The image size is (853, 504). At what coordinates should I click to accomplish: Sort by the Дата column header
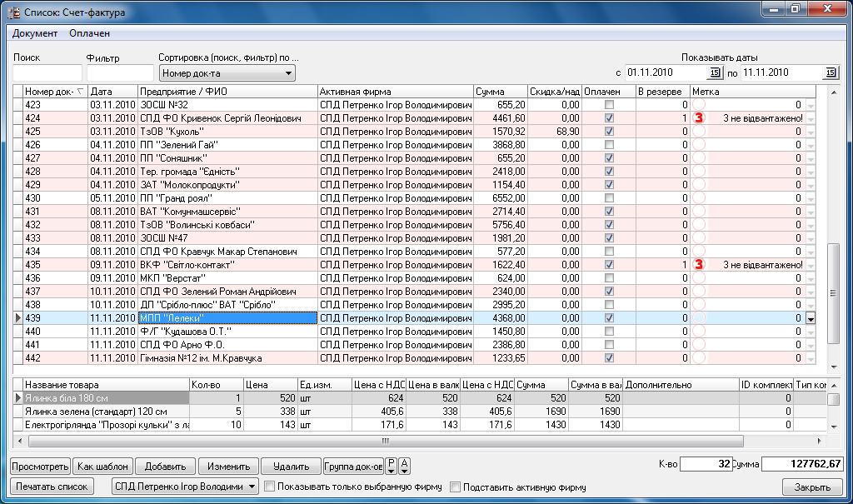(112, 92)
